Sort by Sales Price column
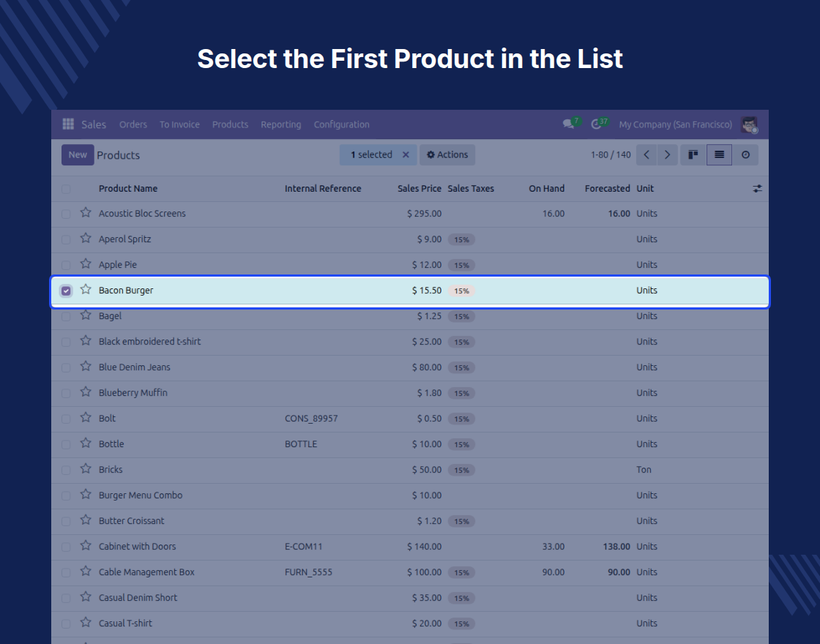820x644 pixels. click(419, 189)
